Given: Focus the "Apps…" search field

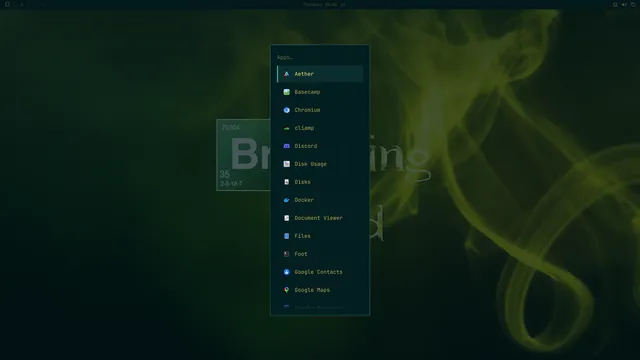Looking at the screenshot, I should pos(320,57).
